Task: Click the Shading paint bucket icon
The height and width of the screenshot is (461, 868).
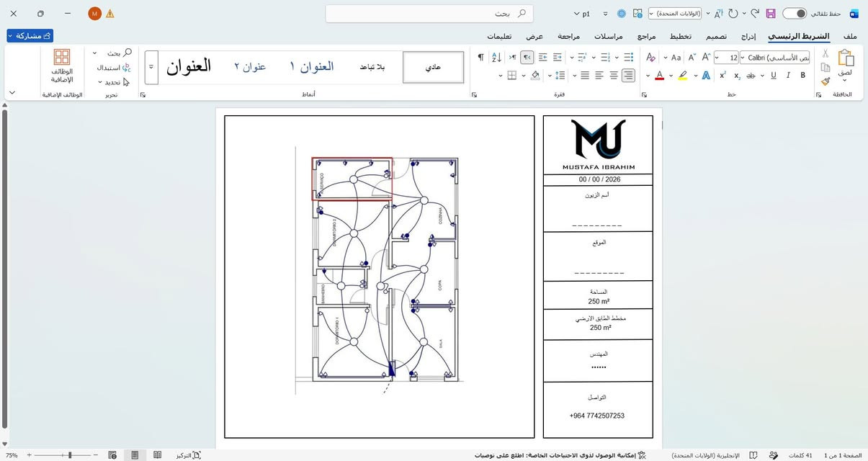Action: (535, 76)
